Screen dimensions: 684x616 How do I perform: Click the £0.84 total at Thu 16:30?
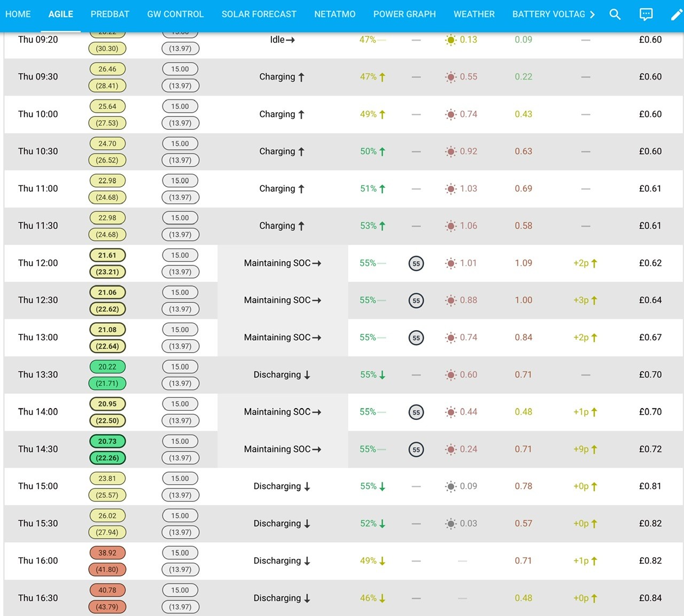click(x=650, y=598)
